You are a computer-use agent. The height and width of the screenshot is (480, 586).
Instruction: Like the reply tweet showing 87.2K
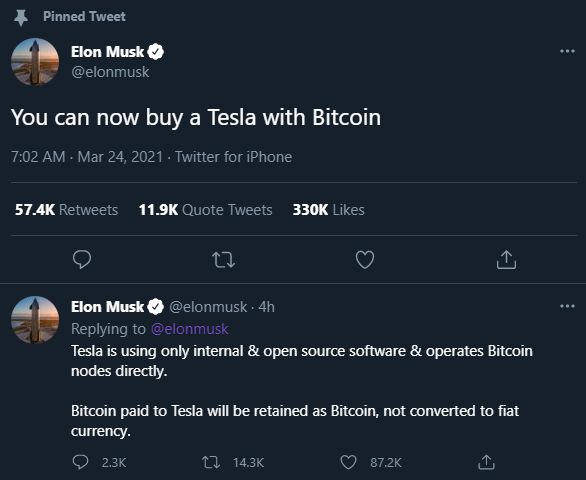pyautogui.click(x=348, y=462)
